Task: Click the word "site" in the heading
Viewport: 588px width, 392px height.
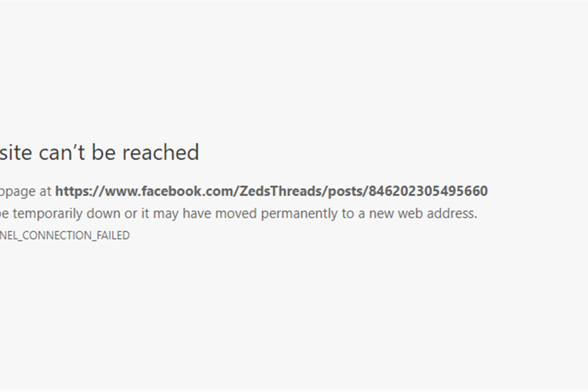Action: point(16,152)
